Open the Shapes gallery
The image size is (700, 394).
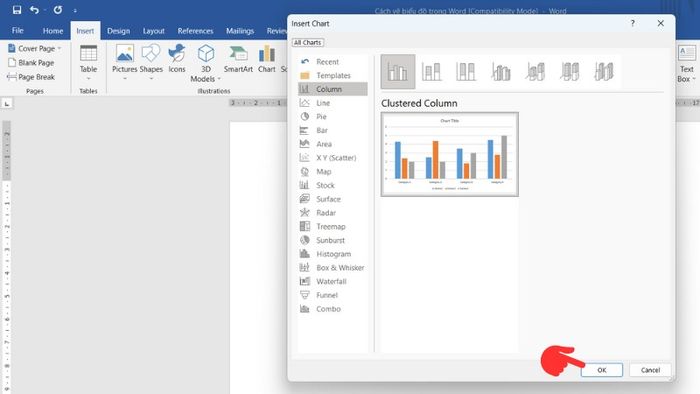pos(151,62)
